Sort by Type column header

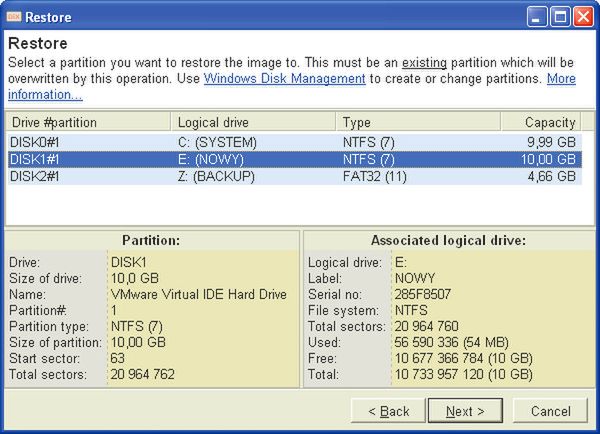417,122
